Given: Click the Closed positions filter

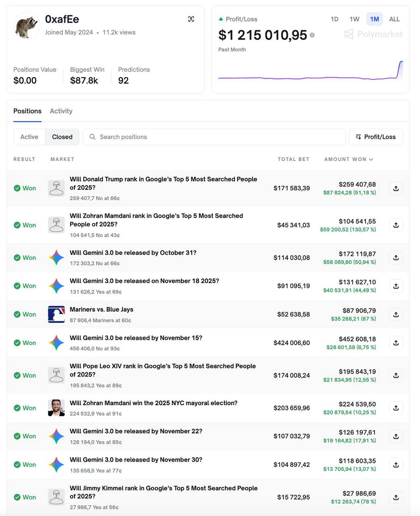Looking at the screenshot, I should point(62,137).
